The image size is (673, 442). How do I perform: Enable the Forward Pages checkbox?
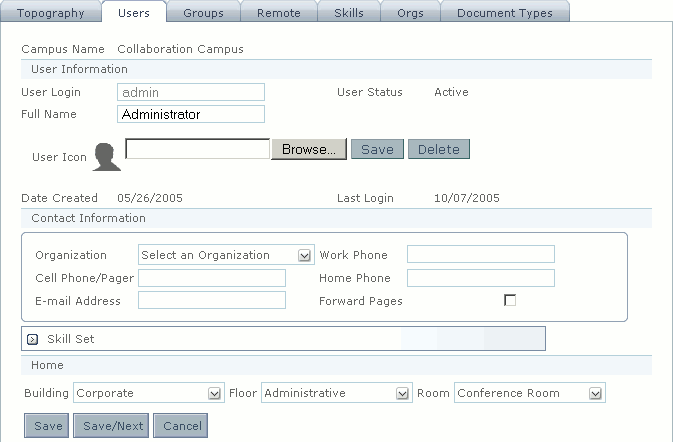510,300
